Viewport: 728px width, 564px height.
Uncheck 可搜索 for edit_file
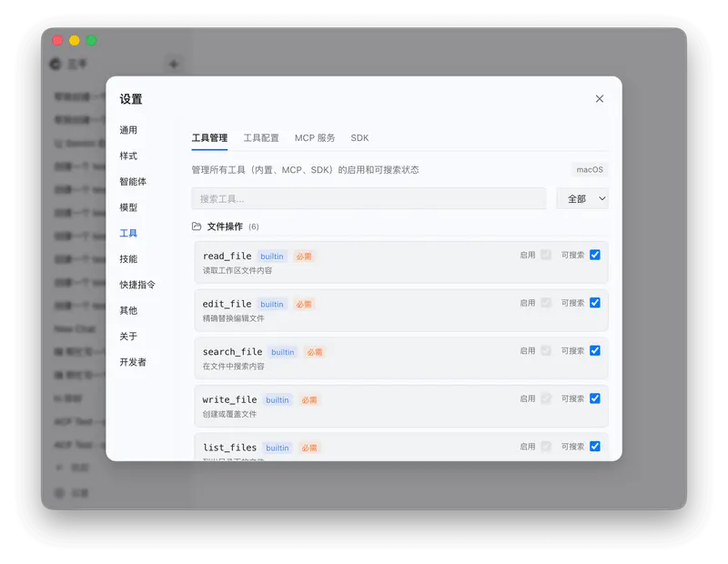coord(596,303)
